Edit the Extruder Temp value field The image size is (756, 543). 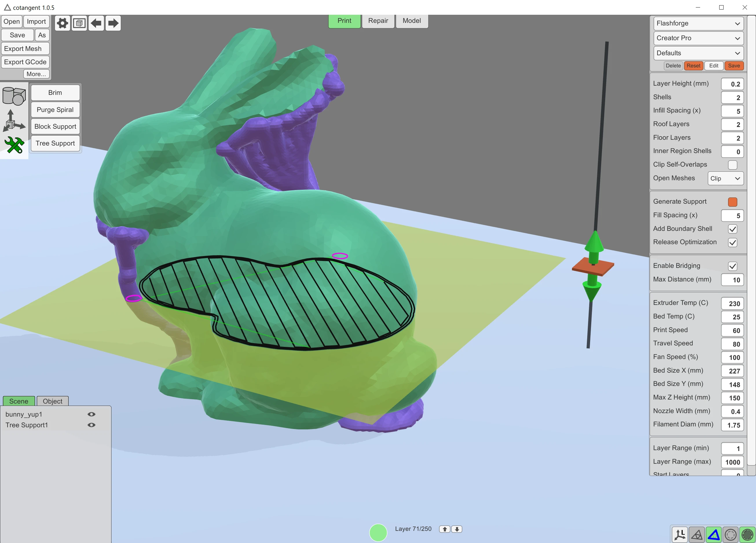point(732,303)
